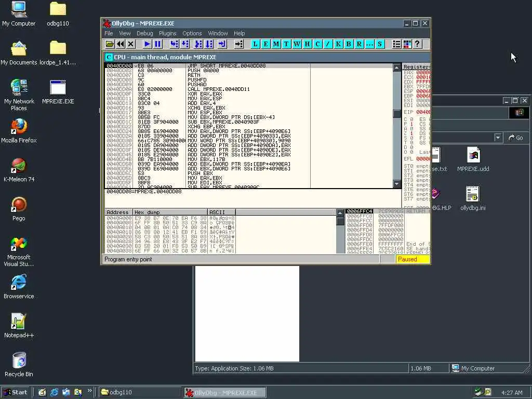The width and height of the screenshot is (532, 399).
Task: Expand the Explorer address bar dropdown
Action: [x=498, y=138]
